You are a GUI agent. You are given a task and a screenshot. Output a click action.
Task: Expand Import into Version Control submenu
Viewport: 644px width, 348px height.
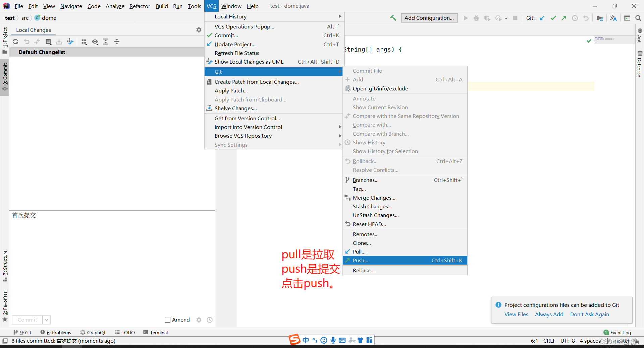(x=273, y=127)
